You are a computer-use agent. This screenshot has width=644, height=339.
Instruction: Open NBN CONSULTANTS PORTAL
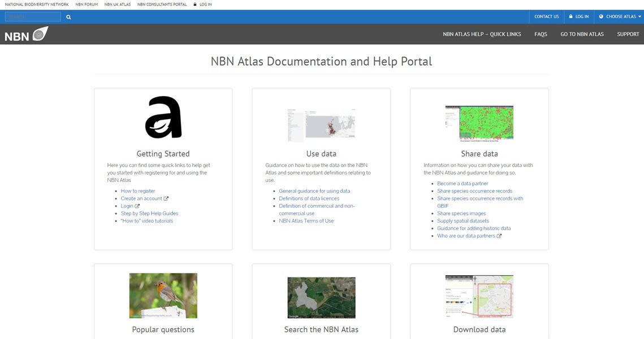coord(162,4)
